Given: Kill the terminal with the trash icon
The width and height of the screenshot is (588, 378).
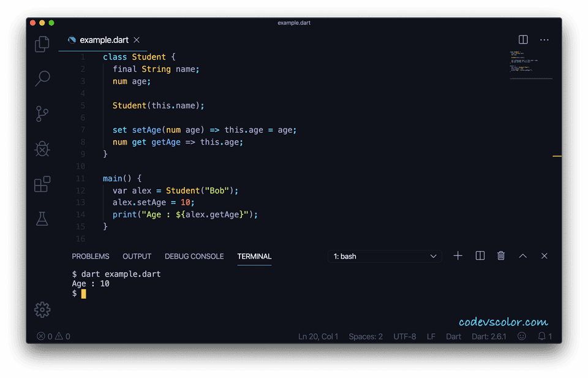Looking at the screenshot, I should pos(502,256).
